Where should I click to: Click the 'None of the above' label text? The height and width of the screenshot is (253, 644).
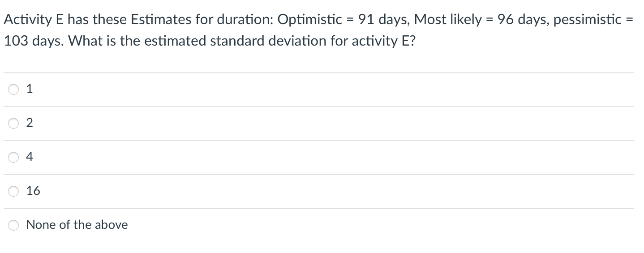(77, 225)
